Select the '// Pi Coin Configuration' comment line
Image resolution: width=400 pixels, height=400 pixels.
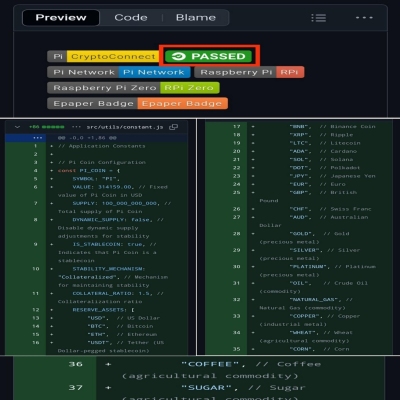click(x=102, y=162)
